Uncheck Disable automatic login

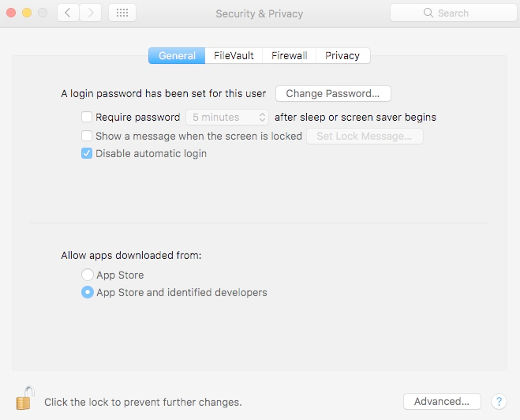(87, 153)
